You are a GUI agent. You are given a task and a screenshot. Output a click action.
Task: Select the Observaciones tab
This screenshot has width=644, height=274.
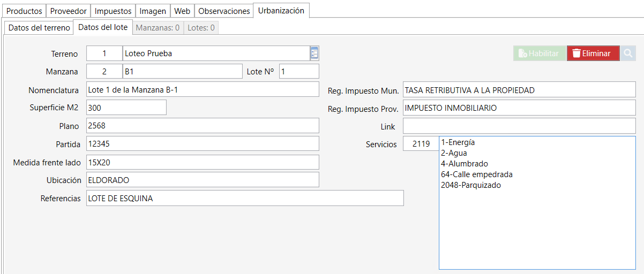coord(224,11)
